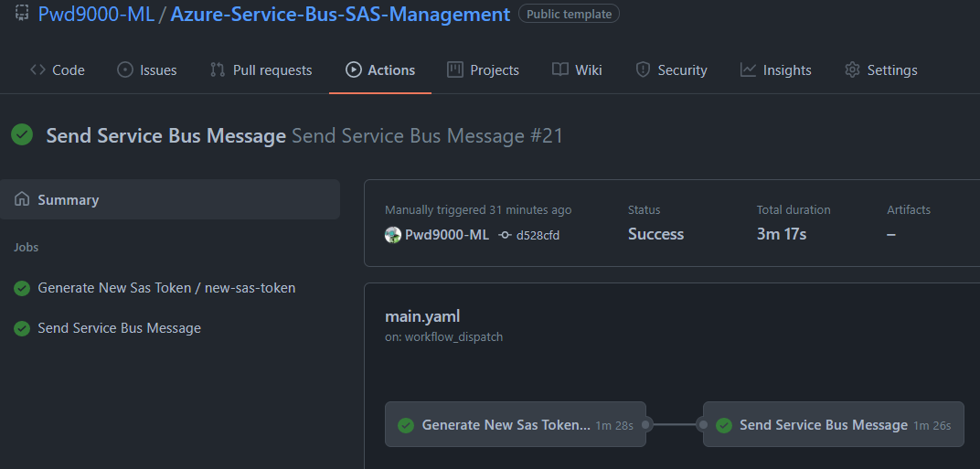The width and height of the screenshot is (980, 469).
Task: Click the check icon of the new-sas-token job
Action: [x=22, y=288]
